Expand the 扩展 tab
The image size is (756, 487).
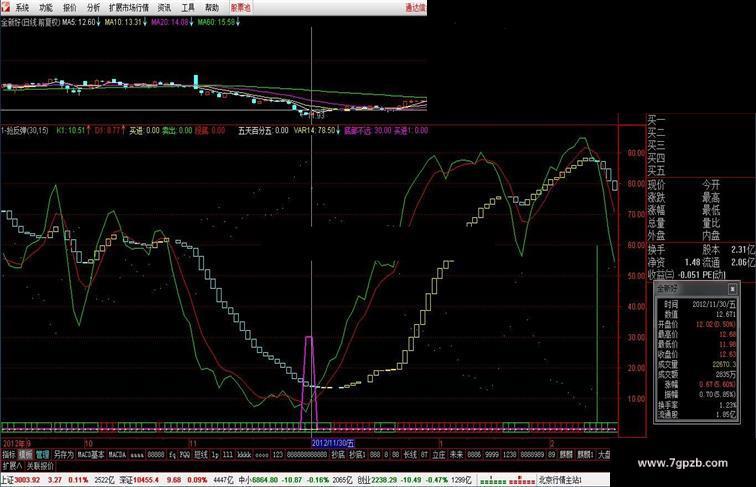tap(12, 466)
